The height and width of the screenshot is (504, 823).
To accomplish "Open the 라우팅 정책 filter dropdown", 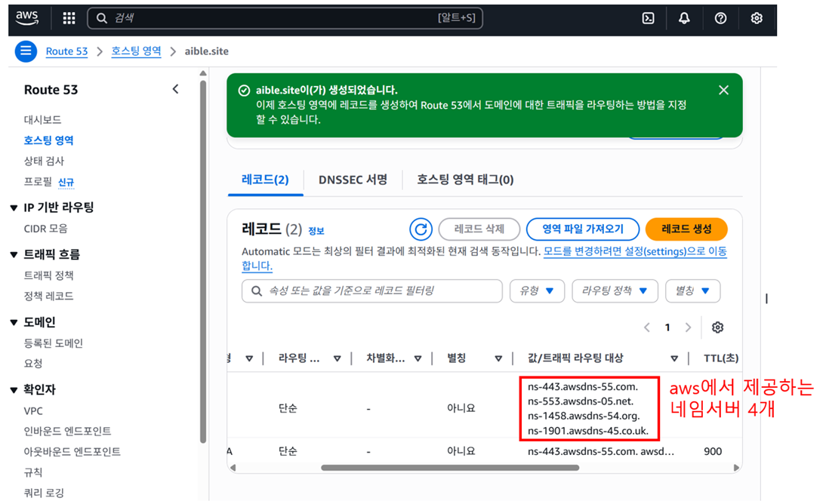I will coord(615,290).
